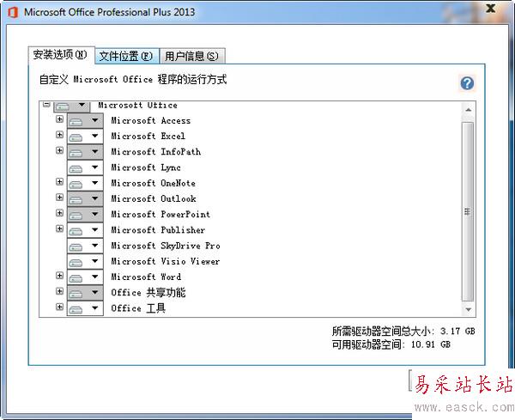Open install-state dropdown for Microsoft PowerPoint
This screenshot has width=515, height=420.
pos(85,214)
